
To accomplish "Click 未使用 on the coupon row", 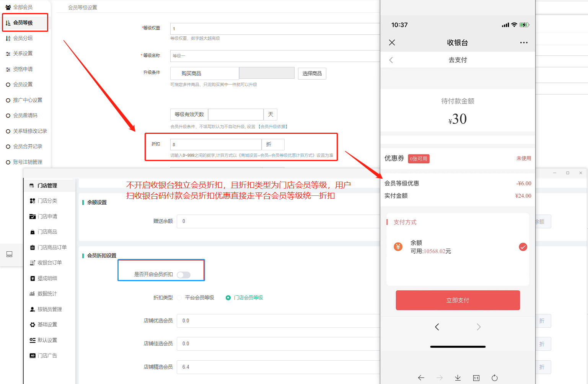I will pyautogui.click(x=524, y=158).
